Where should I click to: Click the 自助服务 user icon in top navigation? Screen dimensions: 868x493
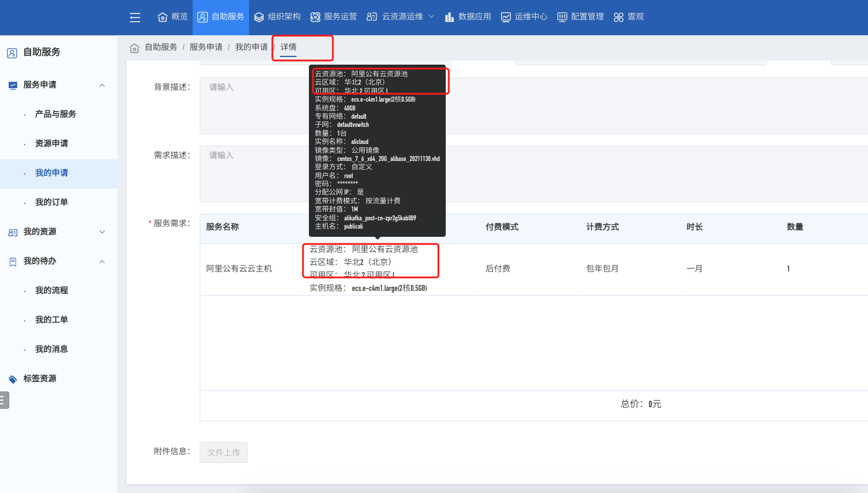click(203, 17)
